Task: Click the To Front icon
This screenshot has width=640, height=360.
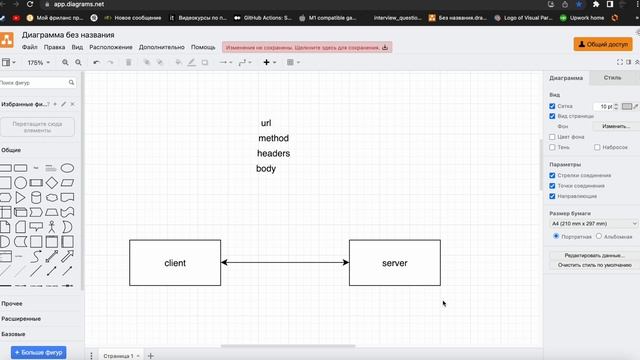Action: (147, 62)
